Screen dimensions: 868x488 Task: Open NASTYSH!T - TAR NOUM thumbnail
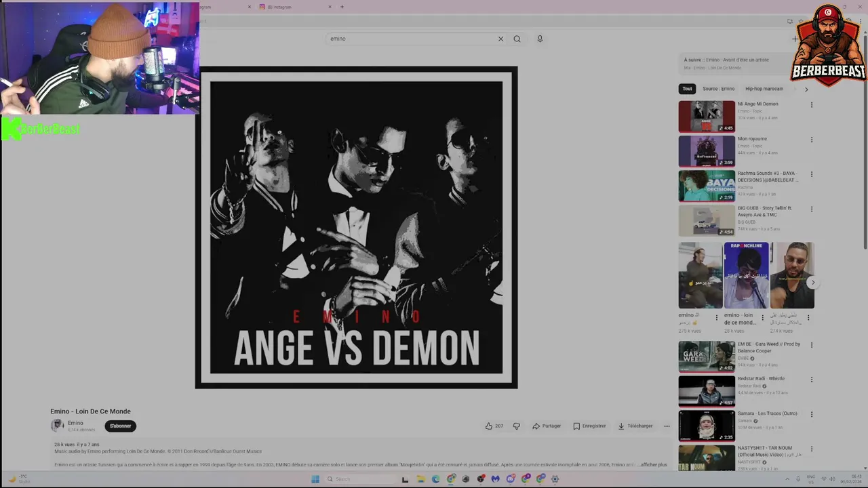click(x=707, y=458)
